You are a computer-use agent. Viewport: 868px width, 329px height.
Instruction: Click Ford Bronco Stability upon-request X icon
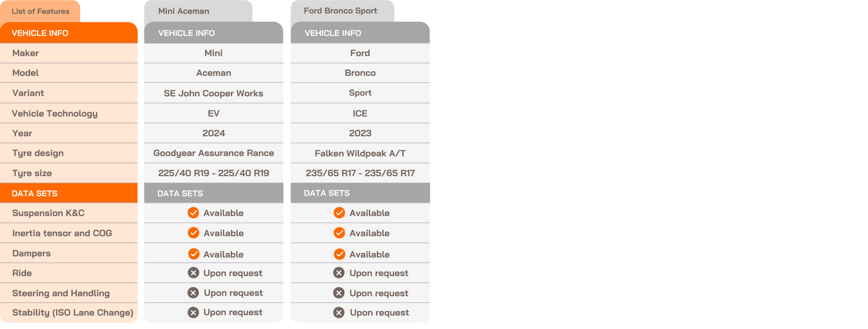tap(339, 313)
